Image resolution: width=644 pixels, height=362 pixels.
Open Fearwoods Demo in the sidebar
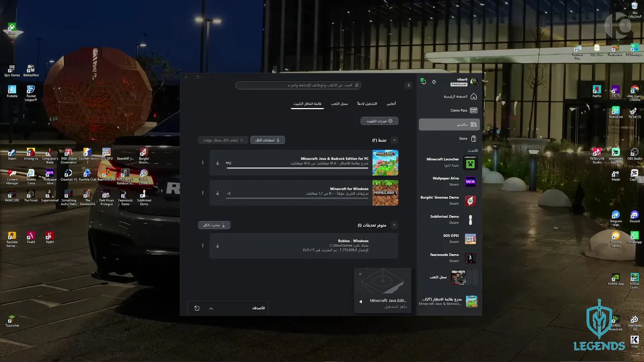click(x=449, y=258)
